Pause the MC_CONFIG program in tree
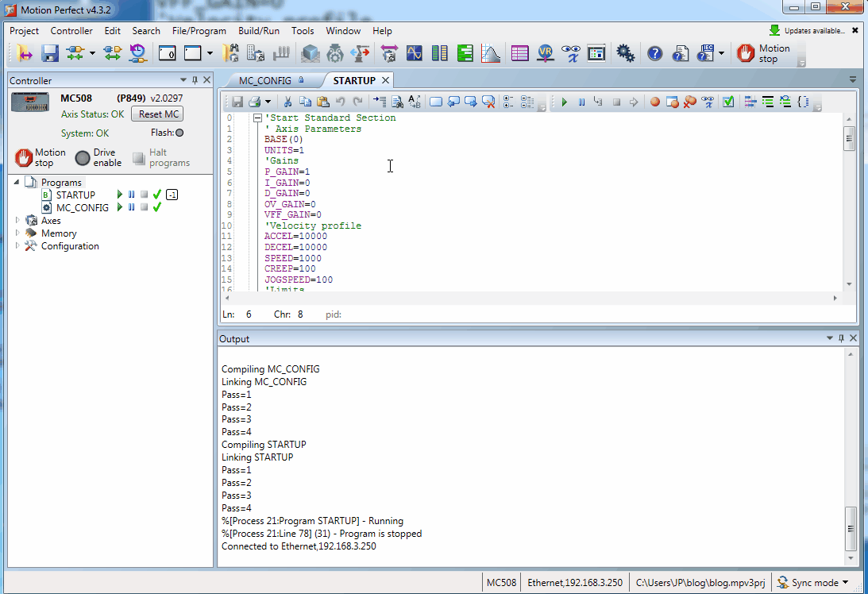The image size is (868, 594). tap(132, 207)
